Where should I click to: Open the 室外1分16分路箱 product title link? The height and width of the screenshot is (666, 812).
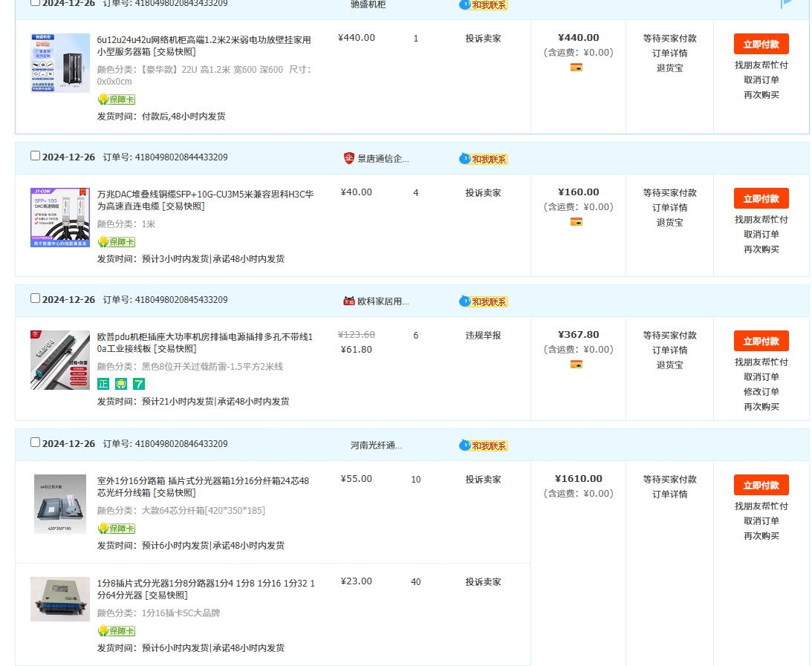pos(203,486)
